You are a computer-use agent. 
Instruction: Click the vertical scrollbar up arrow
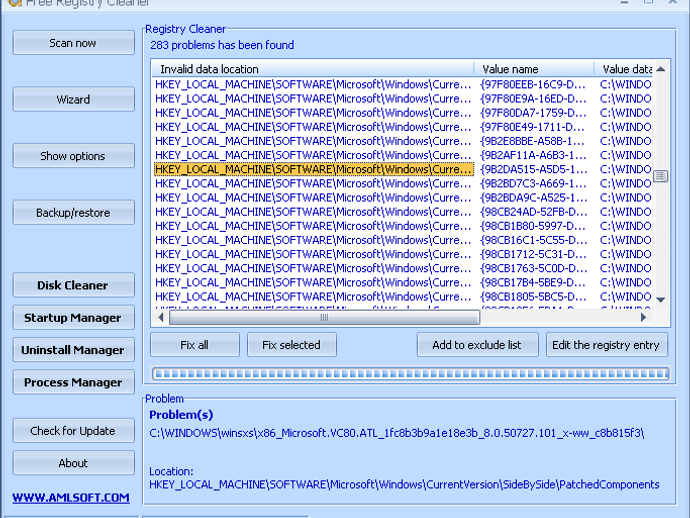[x=661, y=69]
